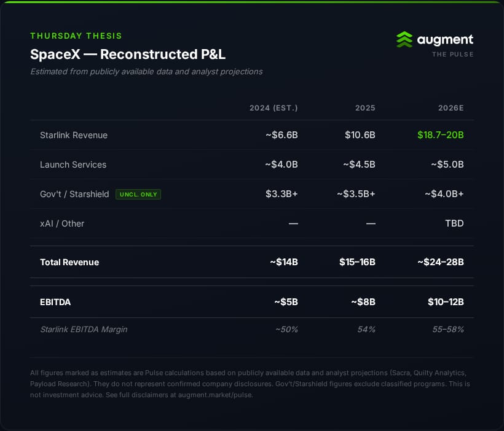Viewport: 504px width, 431px height.
Task: Click the '~$6.6B' Starlink Revenue value
Action: click(282, 135)
